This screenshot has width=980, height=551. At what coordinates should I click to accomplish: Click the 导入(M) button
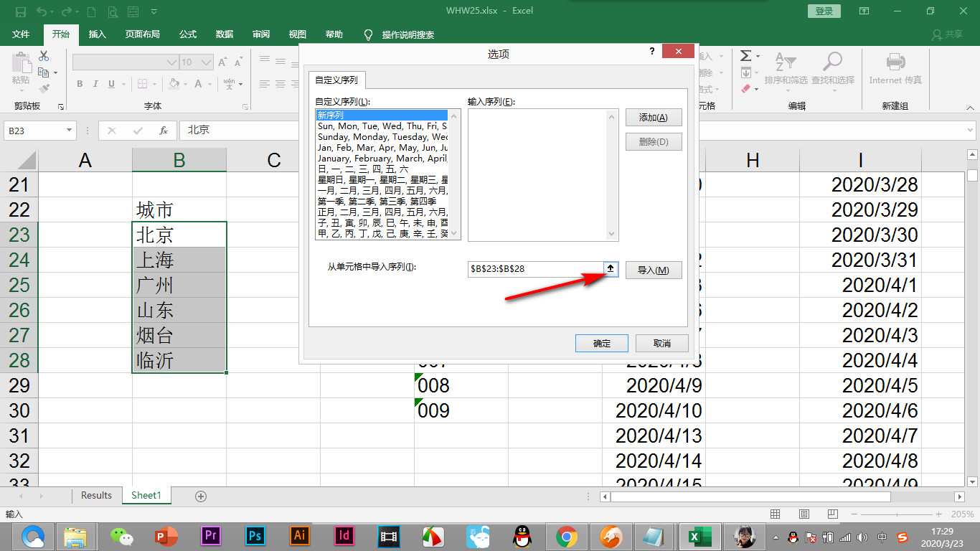point(654,270)
